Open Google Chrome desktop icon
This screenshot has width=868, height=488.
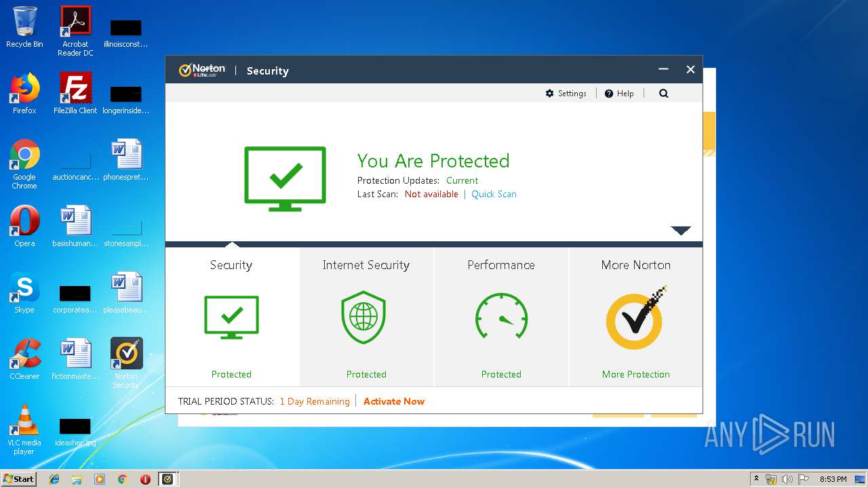tap(24, 164)
